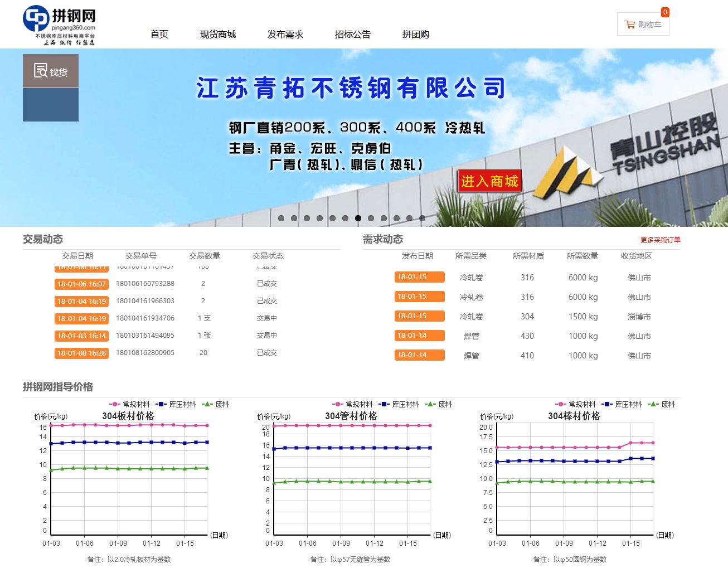Open the 招标公告 menu item
The height and width of the screenshot is (568, 728).
[353, 35]
